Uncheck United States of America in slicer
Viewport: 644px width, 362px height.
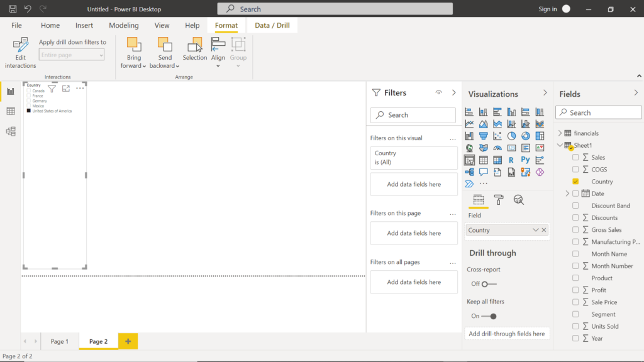[28, 110]
